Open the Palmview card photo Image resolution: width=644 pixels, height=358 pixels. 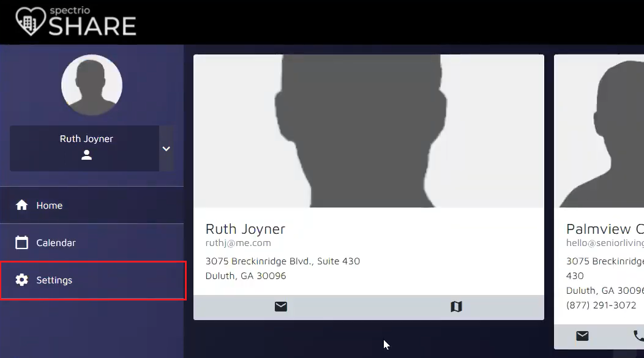(599, 131)
